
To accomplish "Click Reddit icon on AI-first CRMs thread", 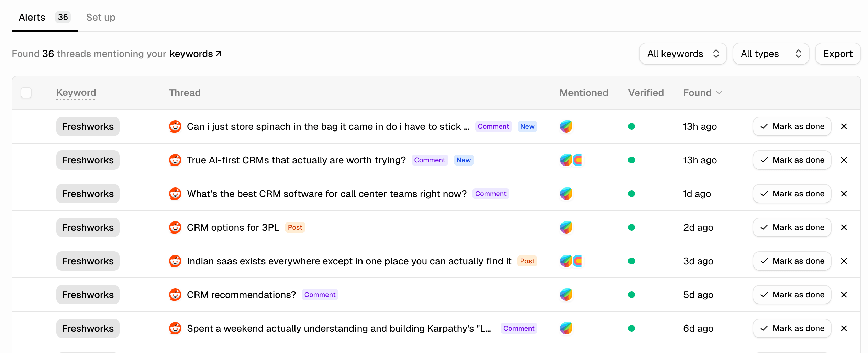I will pyautogui.click(x=175, y=160).
